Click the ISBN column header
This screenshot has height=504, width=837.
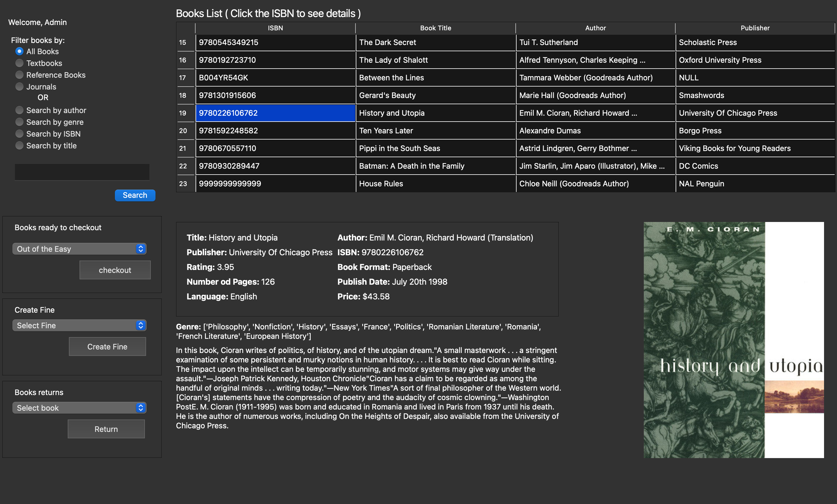(x=275, y=28)
